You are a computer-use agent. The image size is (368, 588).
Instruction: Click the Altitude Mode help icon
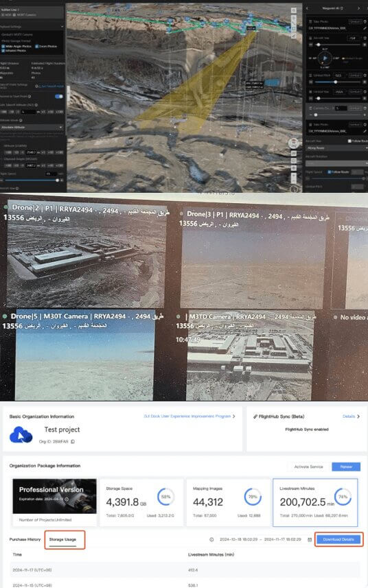pyautogui.click(x=21, y=120)
